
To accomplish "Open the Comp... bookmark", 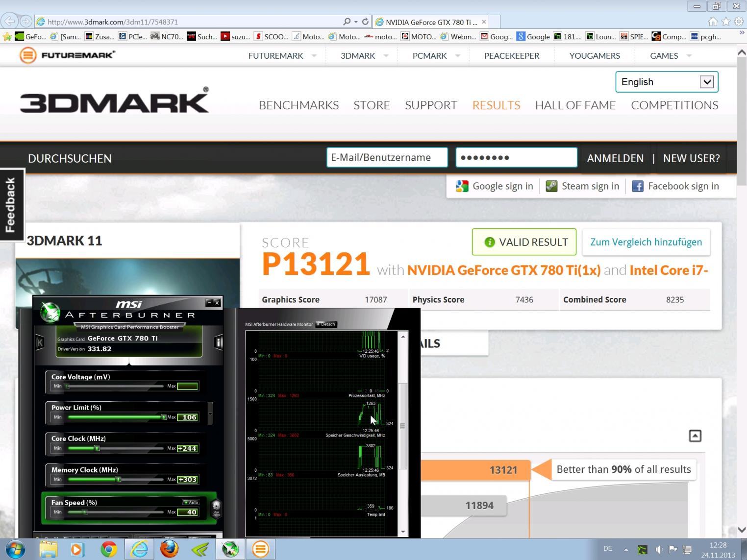I will coord(669,37).
